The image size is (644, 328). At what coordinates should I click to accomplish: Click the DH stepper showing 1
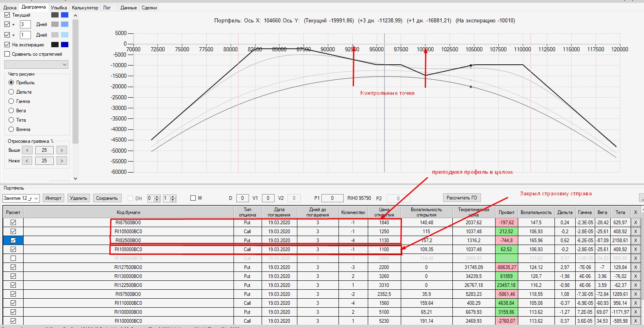click(169, 198)
